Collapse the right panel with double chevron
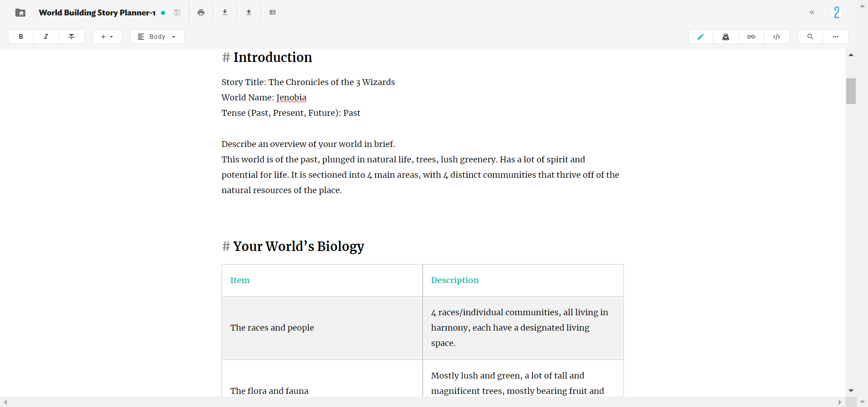This screenshot has width=868, height=407. tap(812, 12)
